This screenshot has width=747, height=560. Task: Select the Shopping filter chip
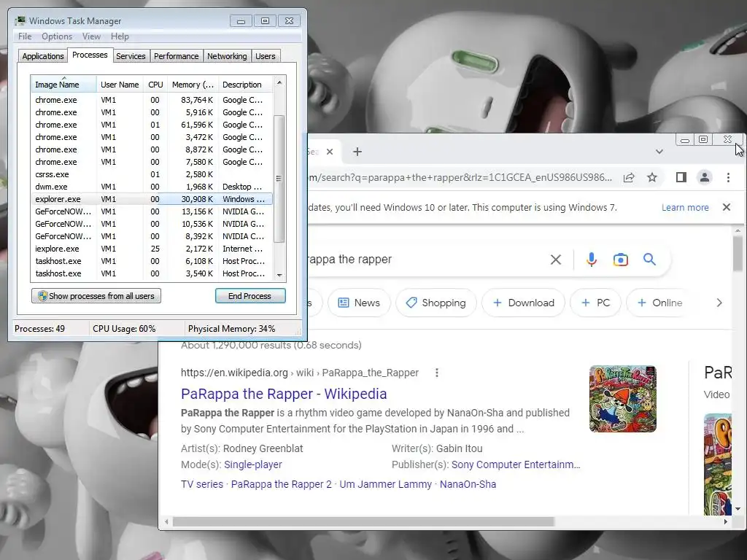[x=436, y=303]
